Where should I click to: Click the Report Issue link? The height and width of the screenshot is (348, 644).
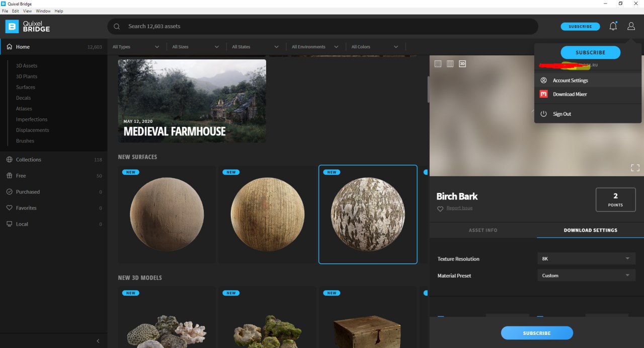click(459, 208)
